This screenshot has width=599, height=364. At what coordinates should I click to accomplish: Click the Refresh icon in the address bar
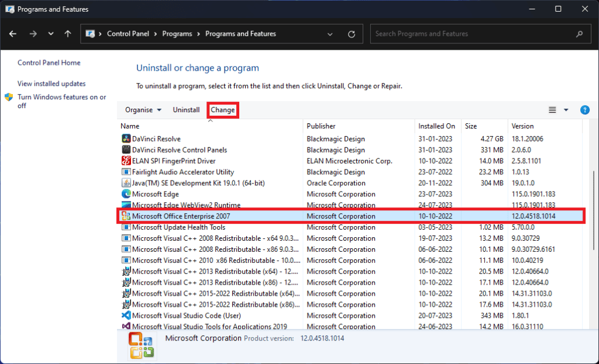click(x=352, y=33)
